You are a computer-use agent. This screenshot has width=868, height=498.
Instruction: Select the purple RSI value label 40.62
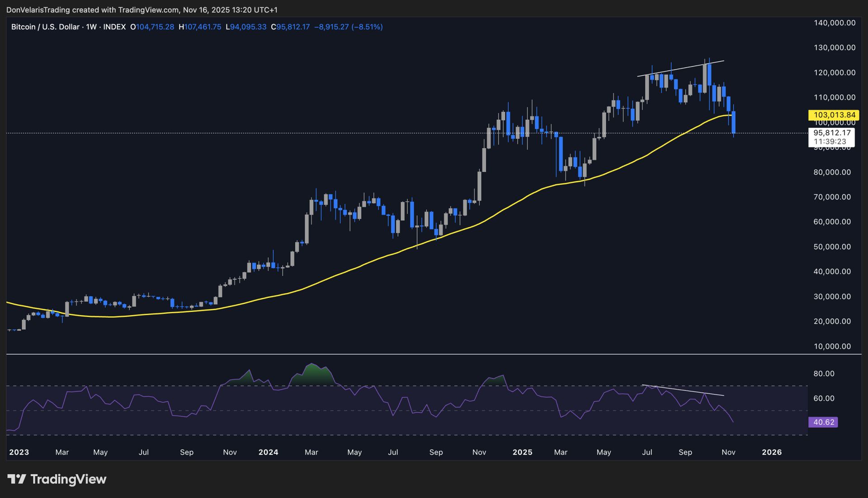823,422
